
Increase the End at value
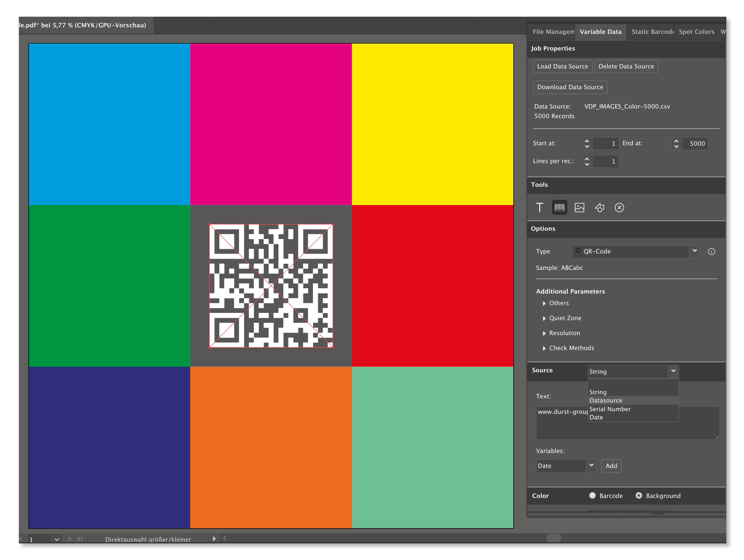click(x=676, y=141)
